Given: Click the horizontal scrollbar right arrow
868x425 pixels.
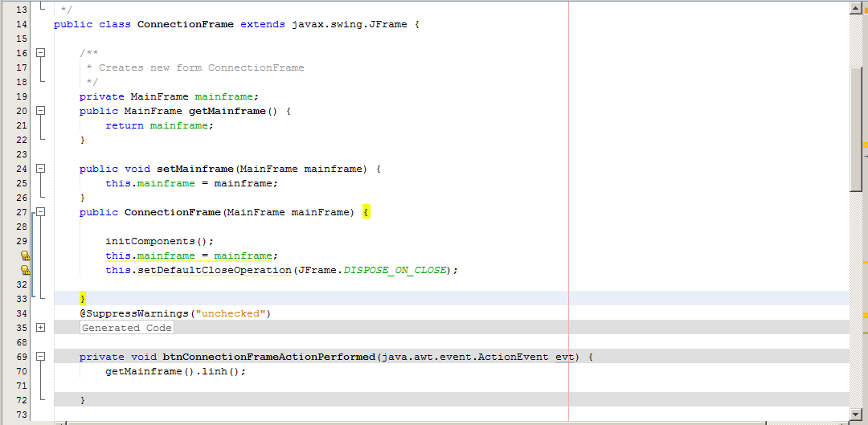Looking at the screenshot, I should 841,422.
